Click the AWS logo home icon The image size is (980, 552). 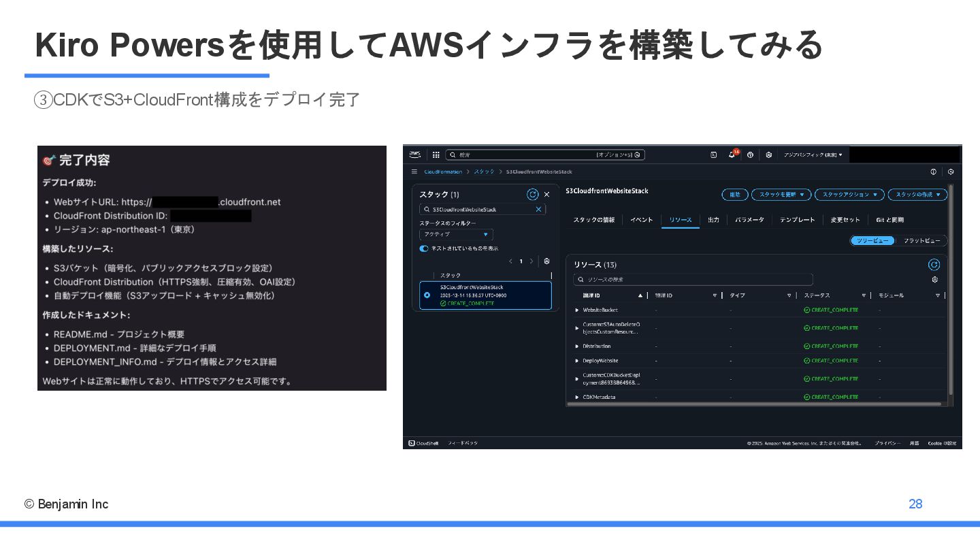coord(415,155)
